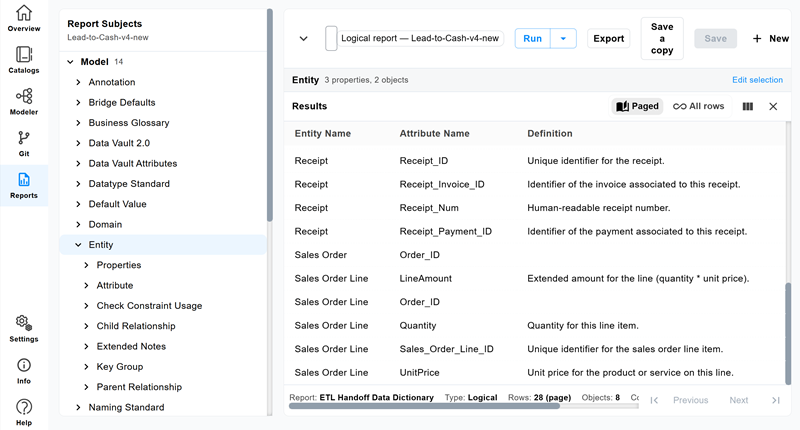Click the Attribute Name column header

coord(434,134)
